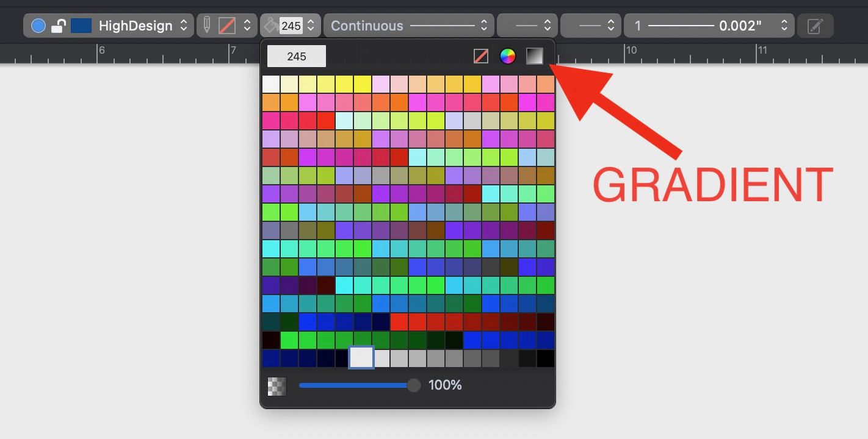
Task: Open the color wheel picker icon
Action: 508,56
